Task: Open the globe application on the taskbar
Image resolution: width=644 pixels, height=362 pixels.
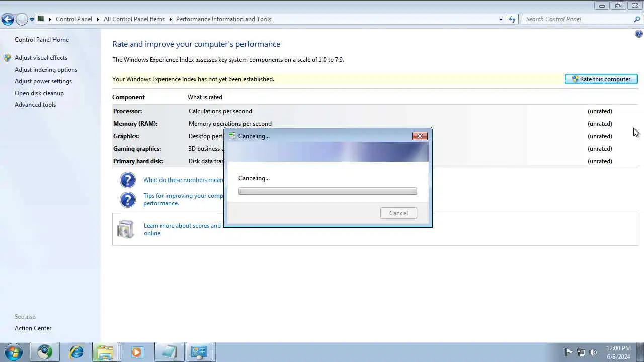Action: point(45,352)
